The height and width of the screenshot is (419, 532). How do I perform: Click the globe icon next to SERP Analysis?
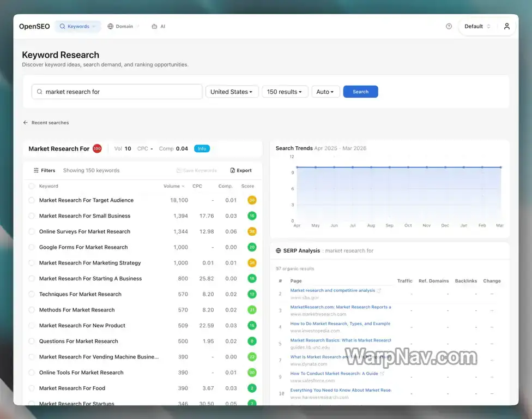[x=278, y=250]
